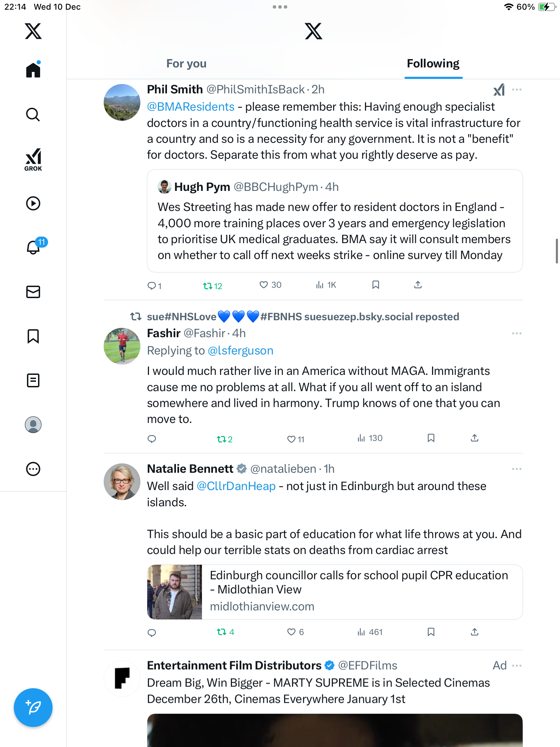Open the search page icon

pos(33,114)
